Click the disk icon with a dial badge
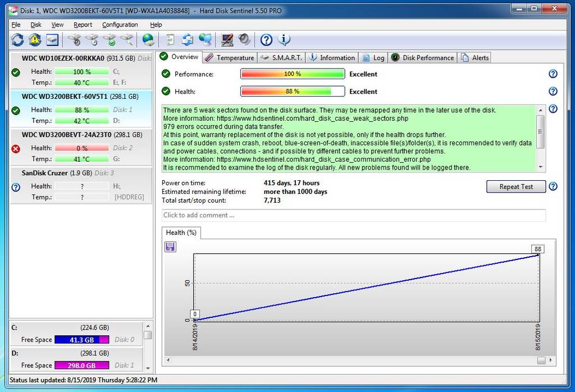Viewport: 575px width, 392px height. (75, 40)
